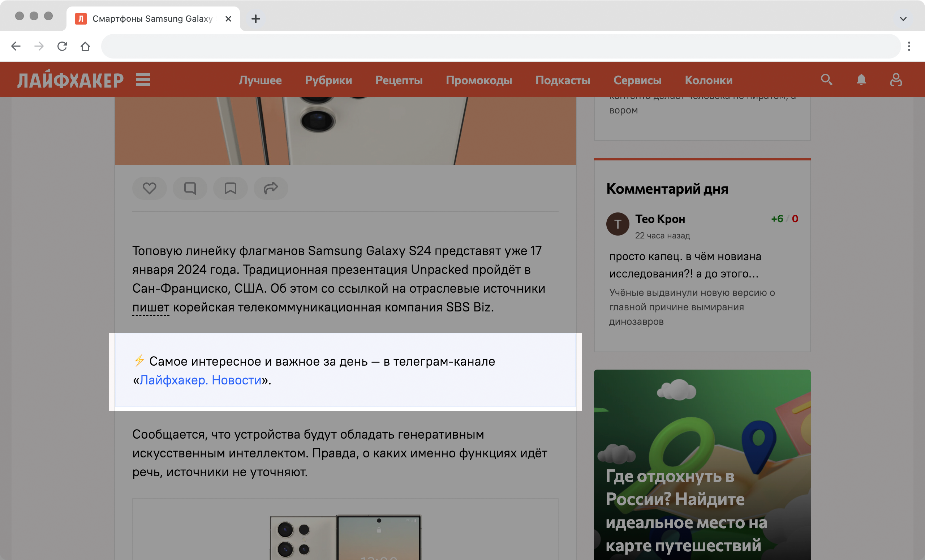Close the Смартфоны Samsung Galaxy tab
The width and height of the screenshot is (925, 560).
point(228,19)
